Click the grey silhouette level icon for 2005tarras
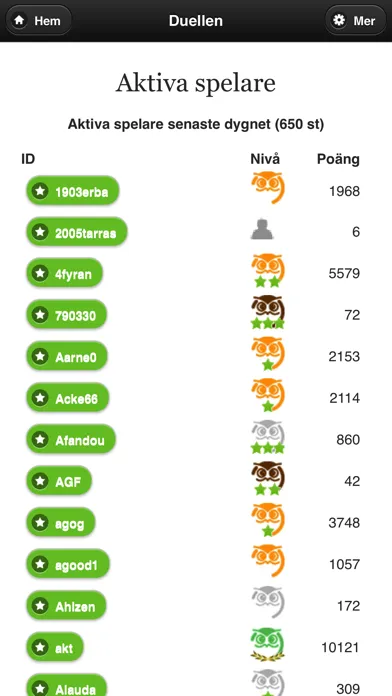 click(262, 229)
